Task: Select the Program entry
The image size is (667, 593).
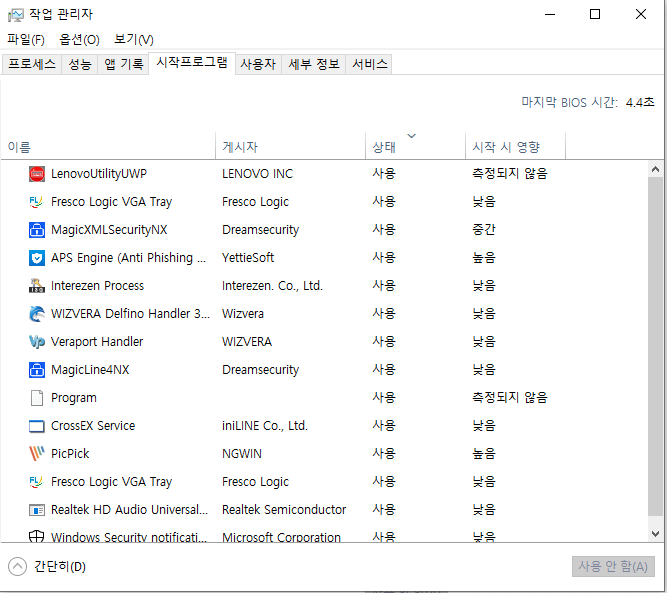Action: (74, 398)
